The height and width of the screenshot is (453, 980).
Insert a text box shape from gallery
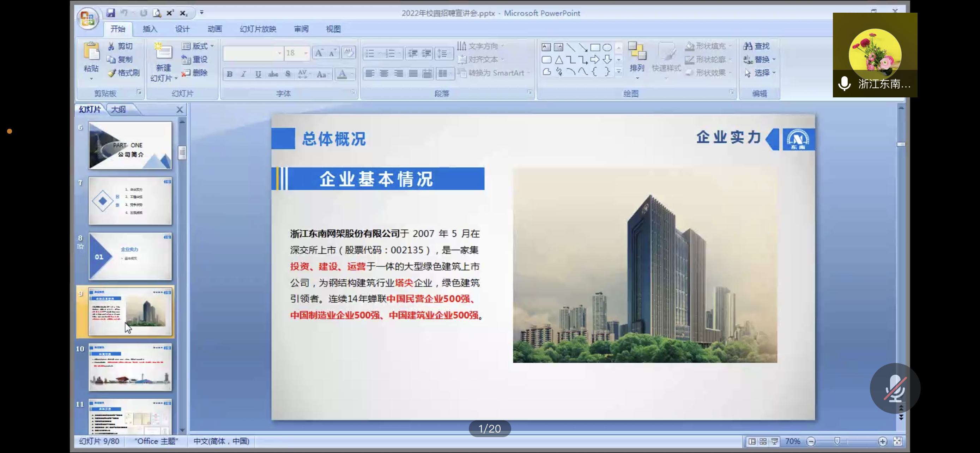(x=546, y=47)
